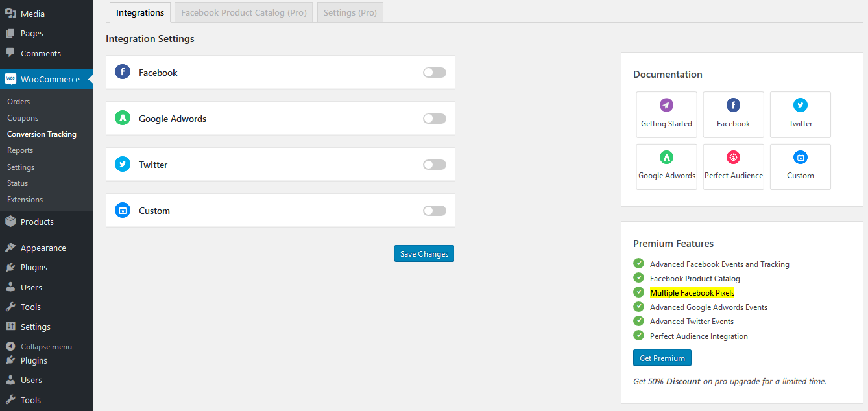The width and height of the screenshot is (868, 411).
Task: Click the "Facebook" label in the Integration Settings row
Action: [158, 73]
